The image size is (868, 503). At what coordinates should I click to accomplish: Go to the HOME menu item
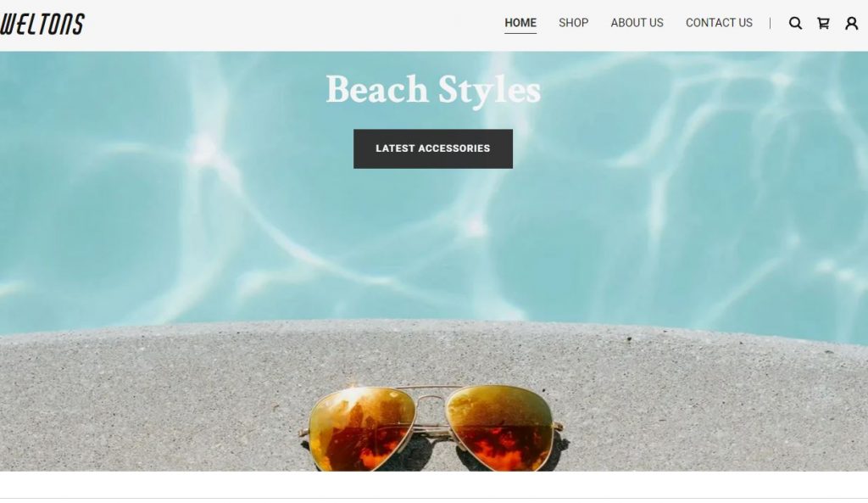[520, 23]
